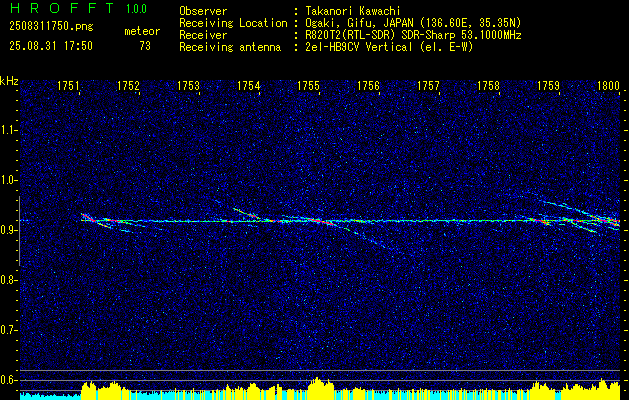Screen dimensions: 629x400
Task: Click the HROFFT title text
Action: coord(62,8)
